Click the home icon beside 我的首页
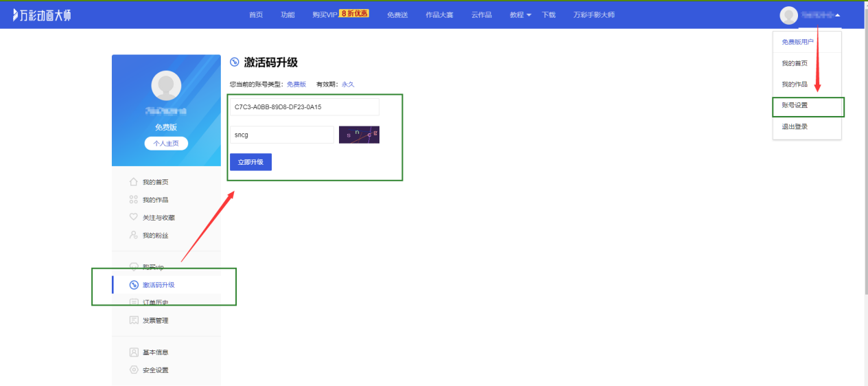Screen dimensions: 868x386 pos(134,182)
